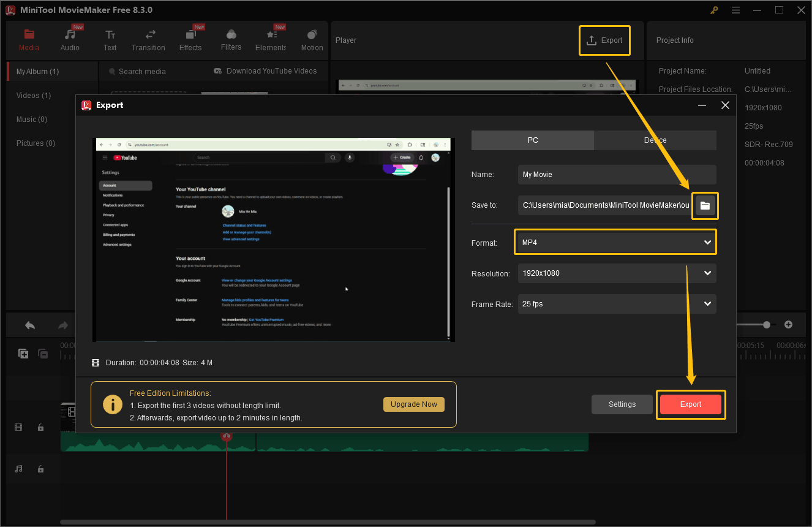Switch to the PC tab in Export dialog
This screenshot has height=527, width=812.
(x=533, y=140)
